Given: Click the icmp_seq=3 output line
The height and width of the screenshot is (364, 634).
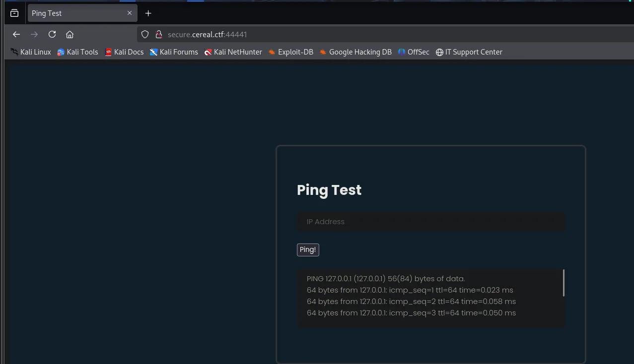Looking at the screenshot, I should coord(411,313).
